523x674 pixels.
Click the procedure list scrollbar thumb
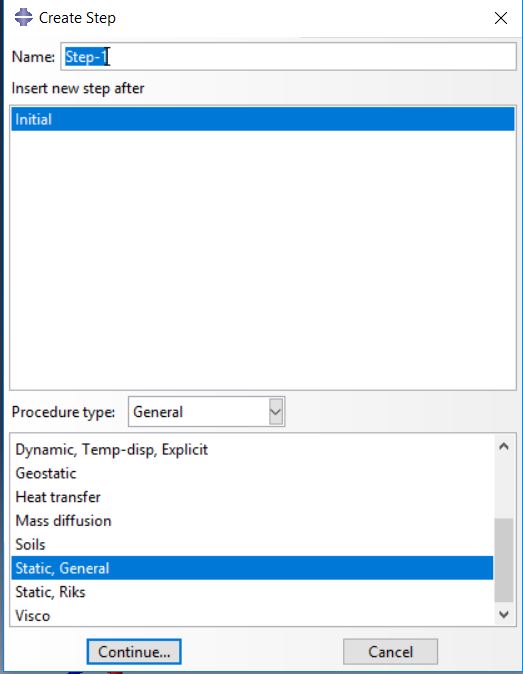[x=504, y=561]
